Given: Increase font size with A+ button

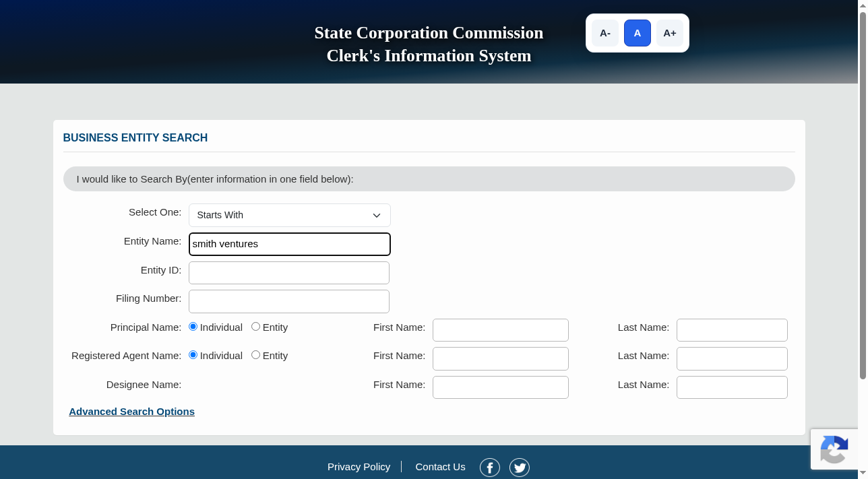Looking at the screenshot, I should point(670,33).
